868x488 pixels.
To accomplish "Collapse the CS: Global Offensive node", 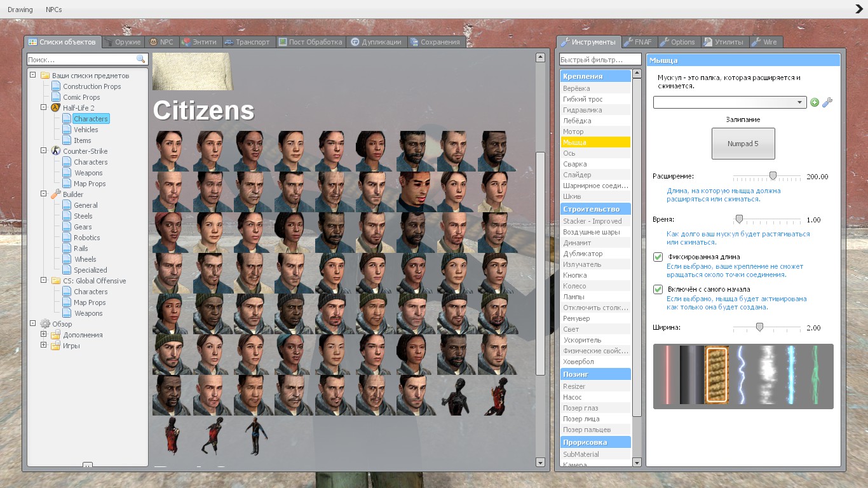I will (43, 280).
